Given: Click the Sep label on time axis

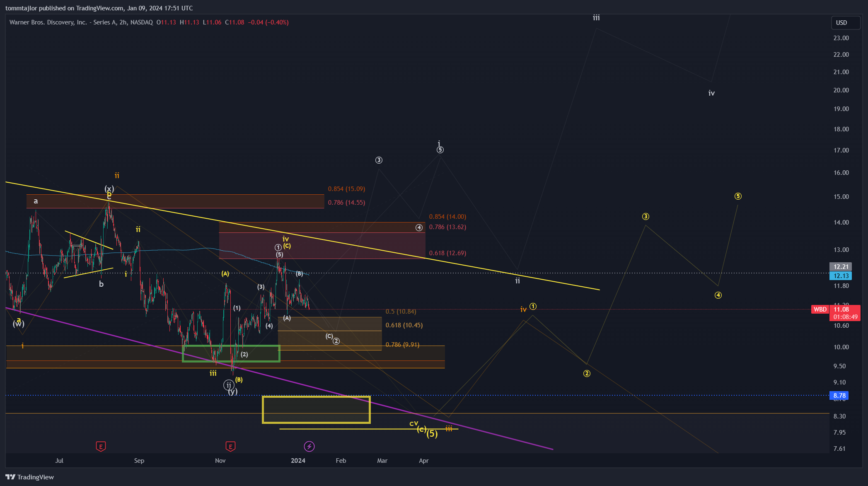Looking at the screenshot, I should point(139,461).
